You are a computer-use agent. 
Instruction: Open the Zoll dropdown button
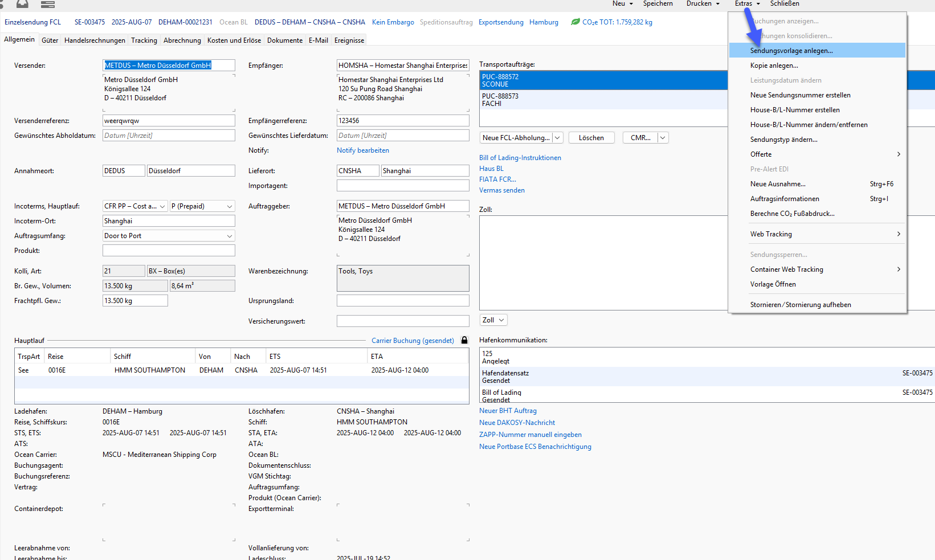[x=493, y=320]
